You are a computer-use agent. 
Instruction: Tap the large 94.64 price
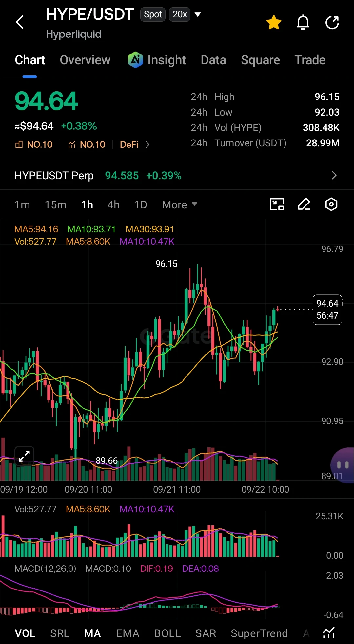(46, 101)
